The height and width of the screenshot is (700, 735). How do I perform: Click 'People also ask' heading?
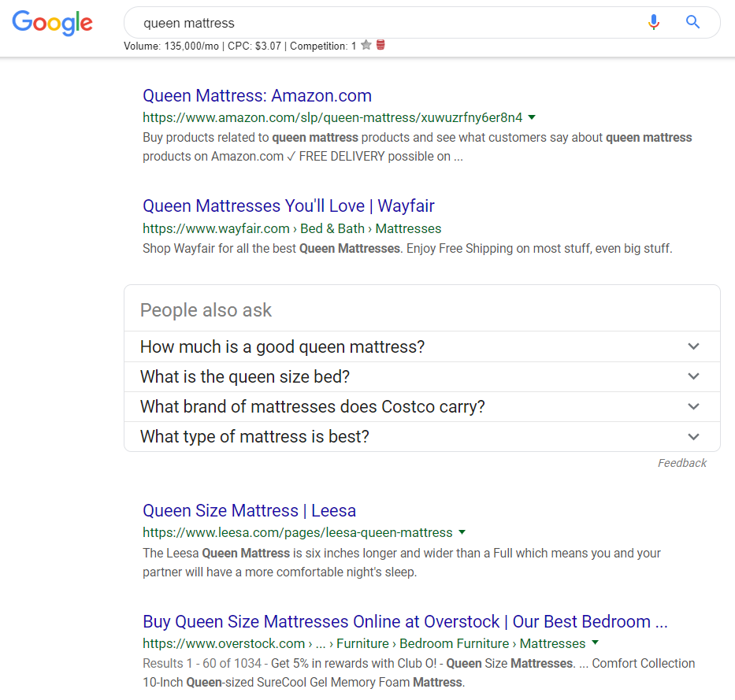pyautogui.click(x=206, y=310)
